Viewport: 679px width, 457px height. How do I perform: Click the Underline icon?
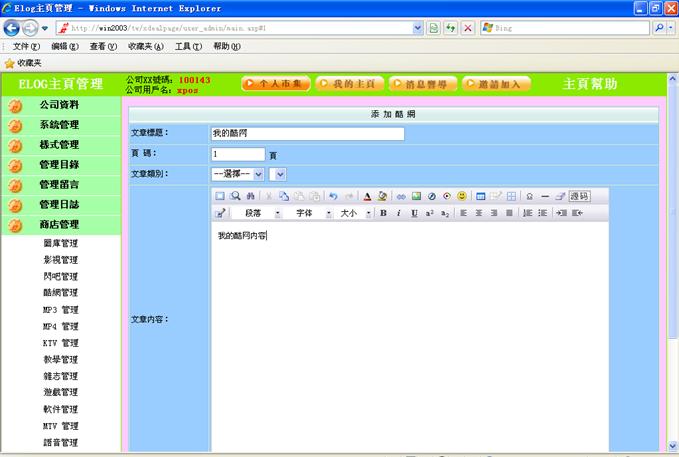(x=414, y=213)
